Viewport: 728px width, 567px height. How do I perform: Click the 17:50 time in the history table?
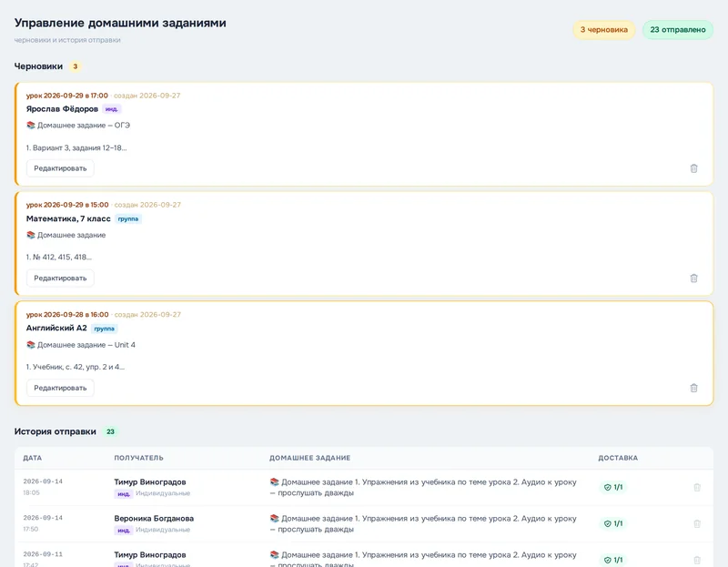tap(31, 530)
